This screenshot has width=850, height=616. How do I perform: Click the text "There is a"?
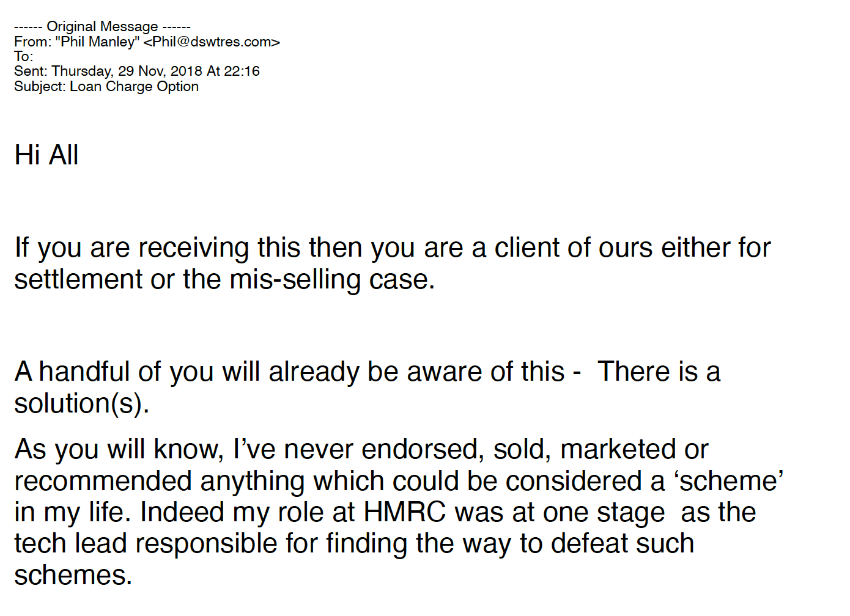pyautogui.click(x=659, y=372)
